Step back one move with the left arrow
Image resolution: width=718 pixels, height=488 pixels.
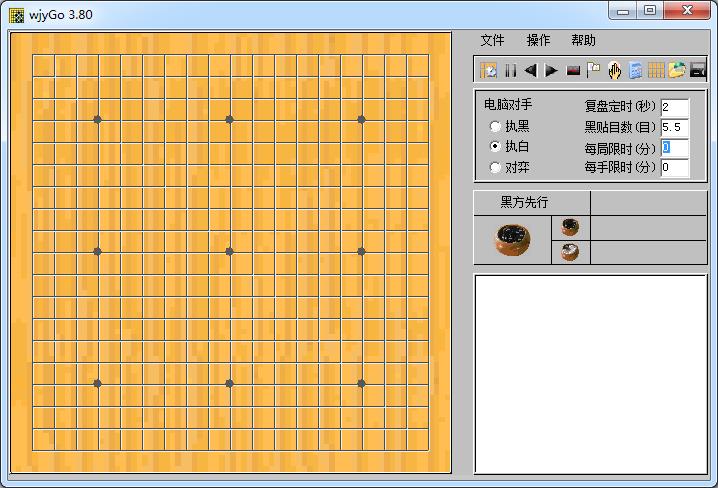pyautogui.click(x=530, y=70)
